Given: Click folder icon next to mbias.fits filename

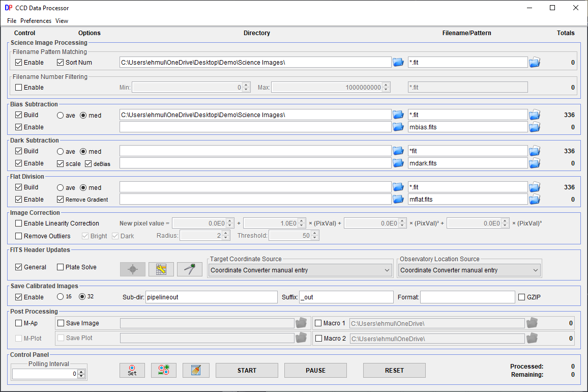Looking at the screenshot, I should coord(534,127).
